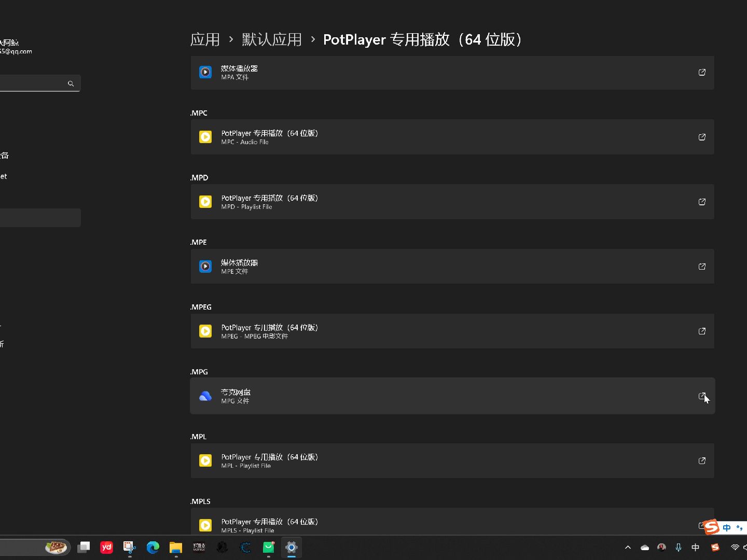Image resolution: width=747 pixels, height=560 pixels.
Task: Open external link icon in .MPE row
Action: (x=702, y=267)
